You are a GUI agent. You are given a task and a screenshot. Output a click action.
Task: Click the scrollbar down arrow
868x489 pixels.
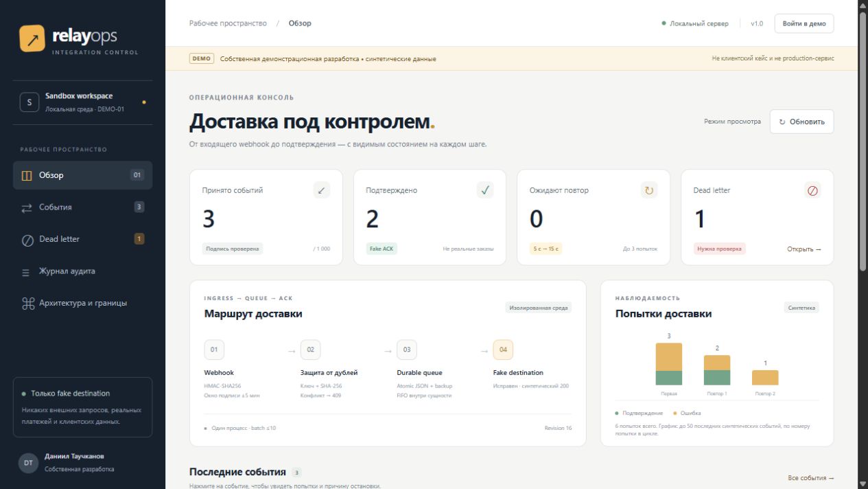click(x=863, y=484)
